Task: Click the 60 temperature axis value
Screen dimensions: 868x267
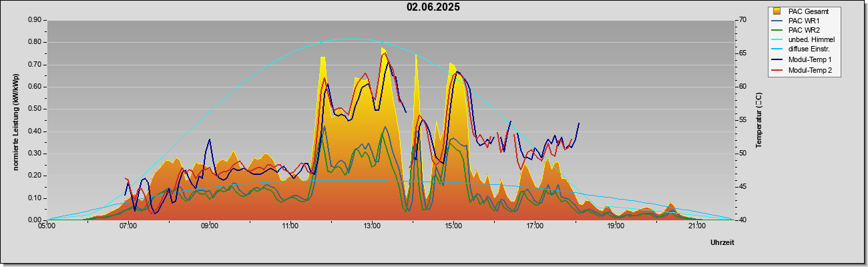Action: [x=743, y=87]
